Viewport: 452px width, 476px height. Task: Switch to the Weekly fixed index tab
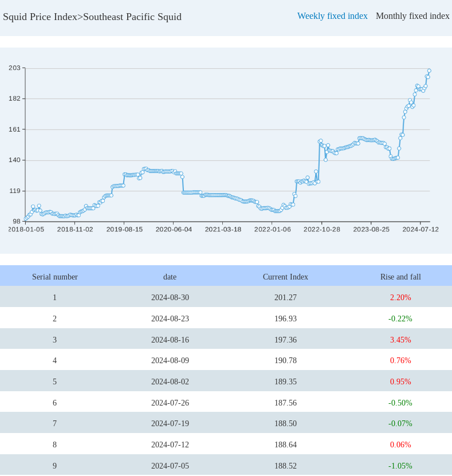tap(332, 16)
